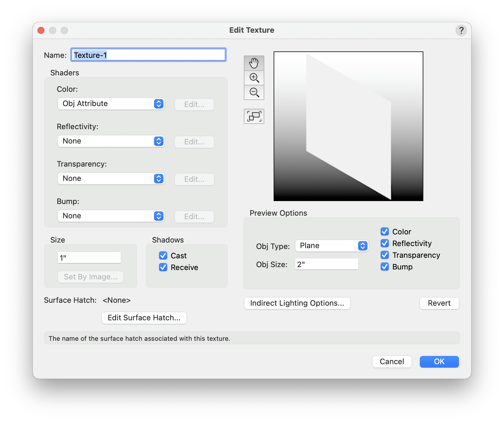Open the Bump shader dropdown

111,216
